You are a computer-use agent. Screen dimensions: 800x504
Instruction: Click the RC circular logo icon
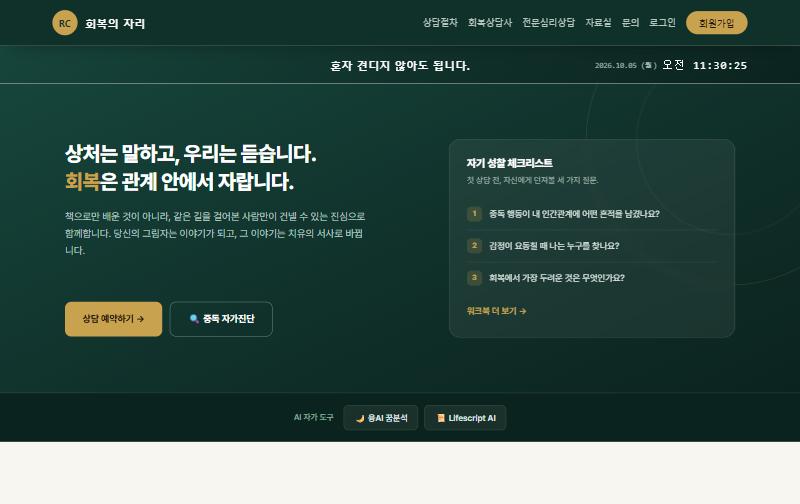point(65,23)
